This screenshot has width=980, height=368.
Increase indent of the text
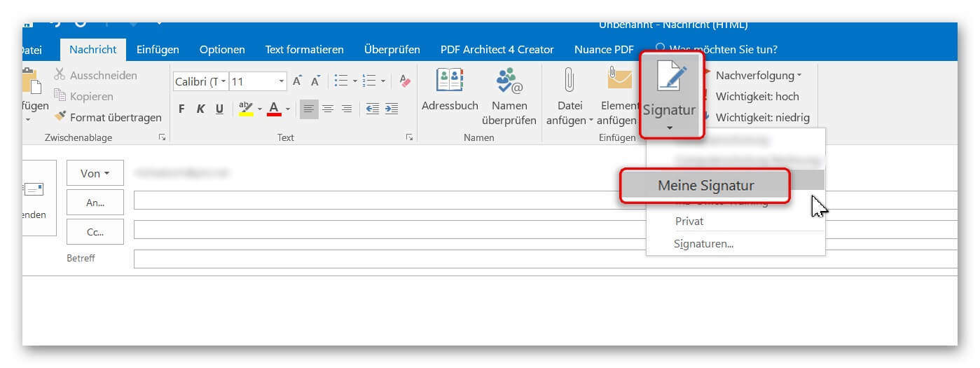click(x=392, y=109)
